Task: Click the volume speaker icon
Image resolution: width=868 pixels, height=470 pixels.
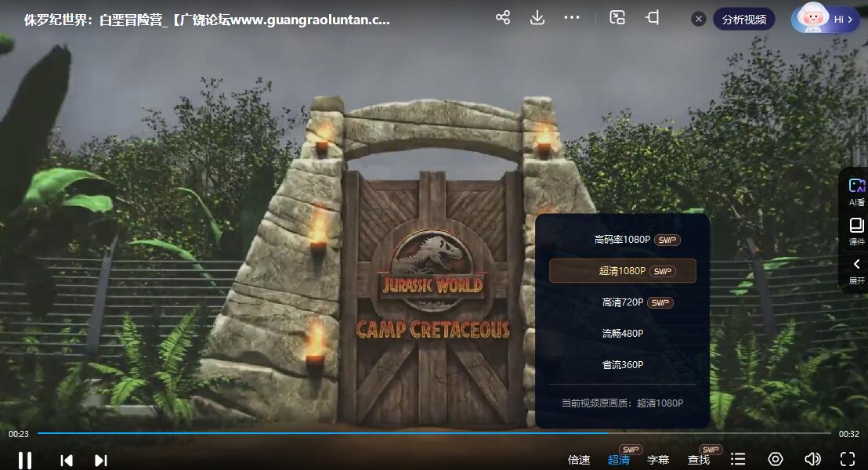Action: click(812, 459)
